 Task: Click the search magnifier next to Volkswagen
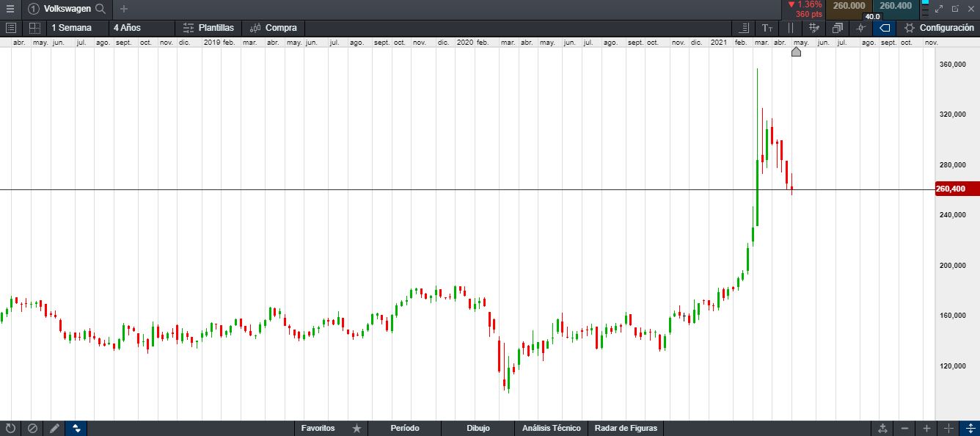(x=100, y=9)
